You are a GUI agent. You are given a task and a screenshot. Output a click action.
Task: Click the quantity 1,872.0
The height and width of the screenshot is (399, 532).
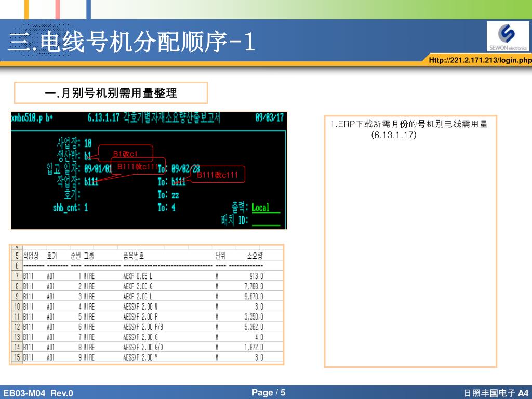point(254,348)
